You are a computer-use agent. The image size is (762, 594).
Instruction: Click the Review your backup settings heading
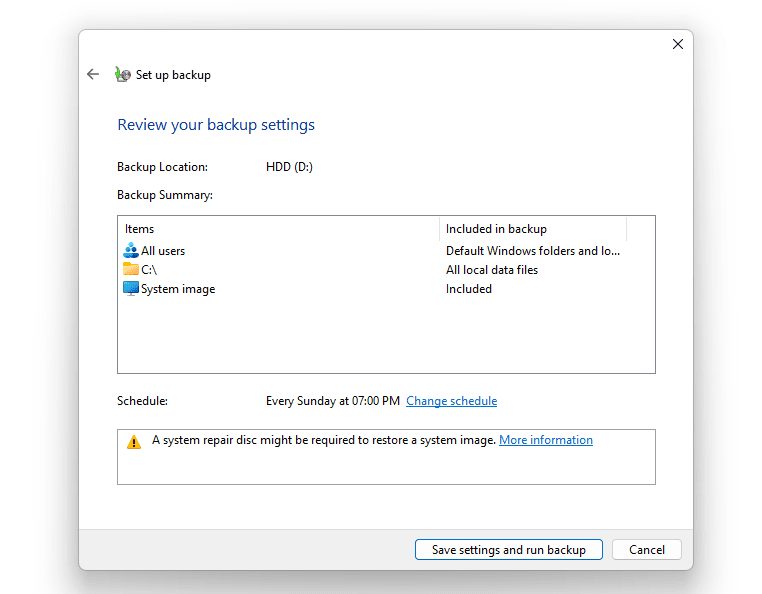pyautogui.click(x=216, y=125)
